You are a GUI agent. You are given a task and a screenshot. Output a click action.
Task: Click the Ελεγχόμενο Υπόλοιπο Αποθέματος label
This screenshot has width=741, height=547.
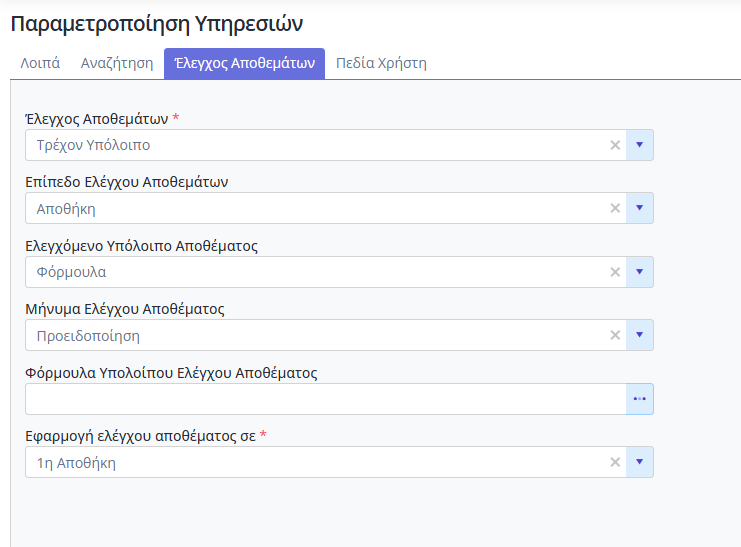click(141, 246)
